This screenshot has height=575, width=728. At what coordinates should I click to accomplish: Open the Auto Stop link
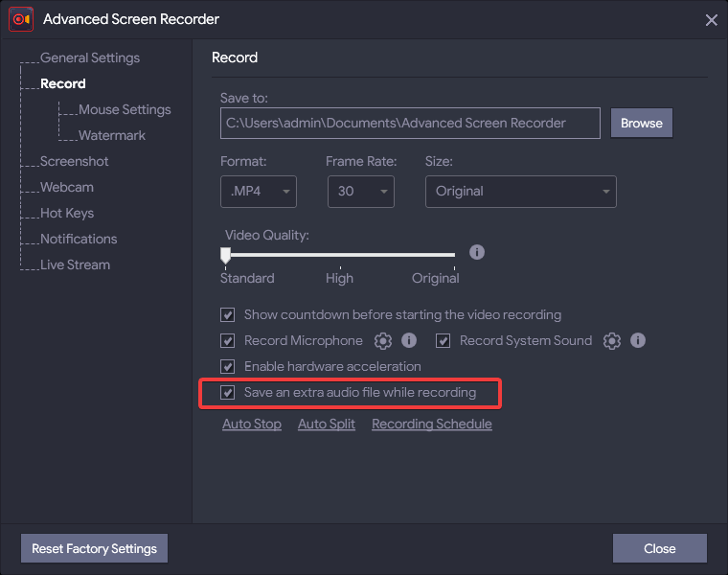(x=252, y=424)
